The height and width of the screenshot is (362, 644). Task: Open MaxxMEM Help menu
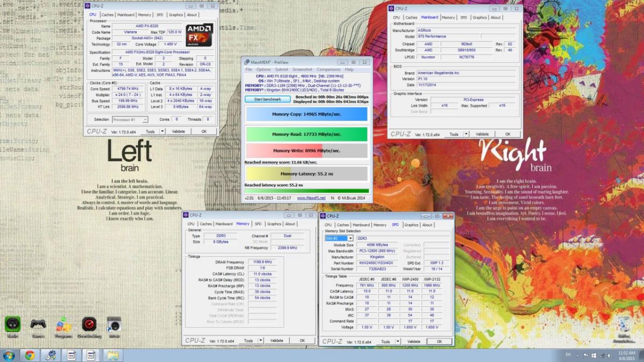[x=349, y=70]
